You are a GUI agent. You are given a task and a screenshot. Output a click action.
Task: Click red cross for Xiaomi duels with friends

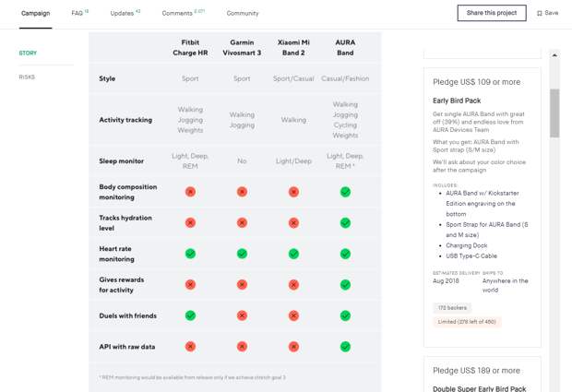(x=293, y=315)
